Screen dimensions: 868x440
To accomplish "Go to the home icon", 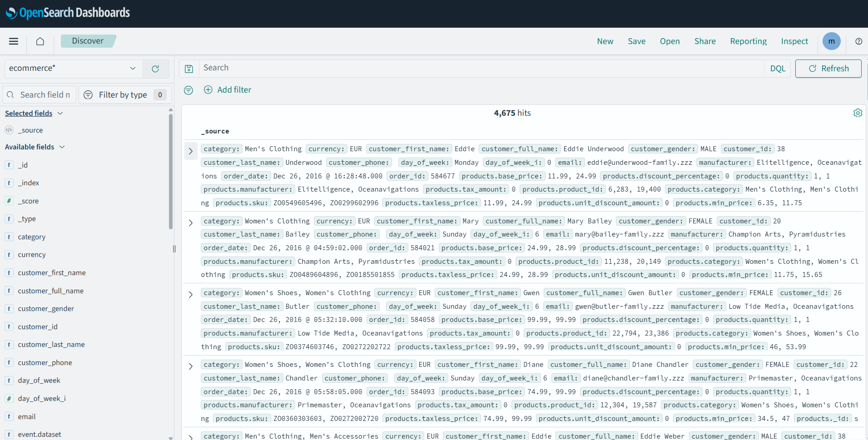I will [40, 41].
